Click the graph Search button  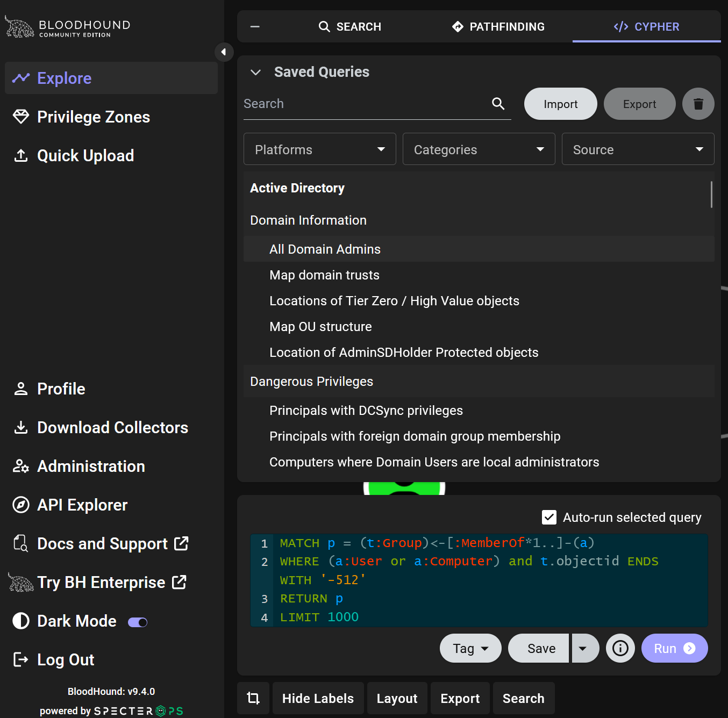tap(524, 698)
